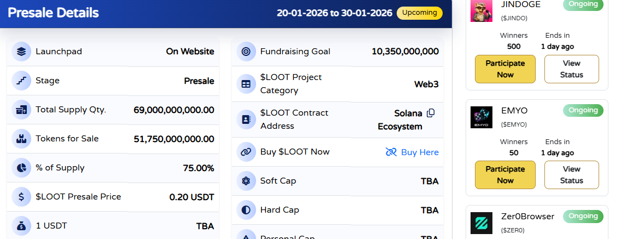View status of the JINDOGE giveaway
This screenshot has height=239, width=644.
point(571,69)
